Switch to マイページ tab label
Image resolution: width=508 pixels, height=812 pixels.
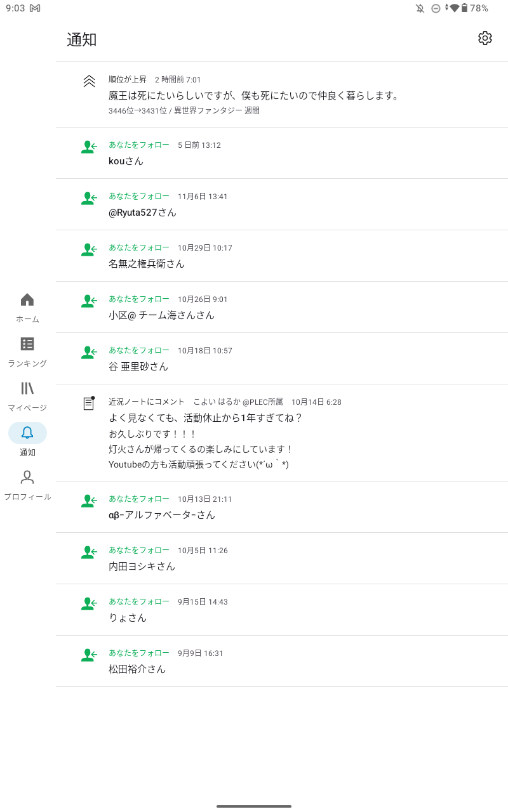[x=27, y=408]
